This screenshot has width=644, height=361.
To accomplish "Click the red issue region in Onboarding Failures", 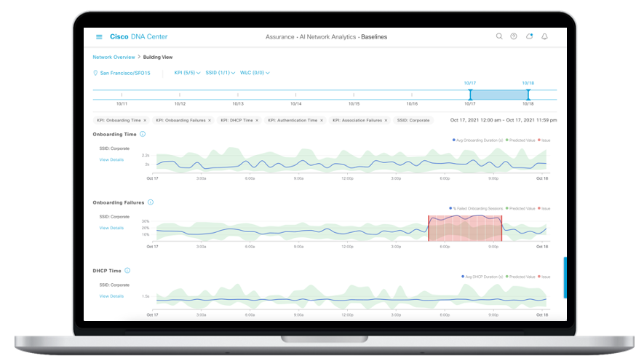I will pos(465,229).
